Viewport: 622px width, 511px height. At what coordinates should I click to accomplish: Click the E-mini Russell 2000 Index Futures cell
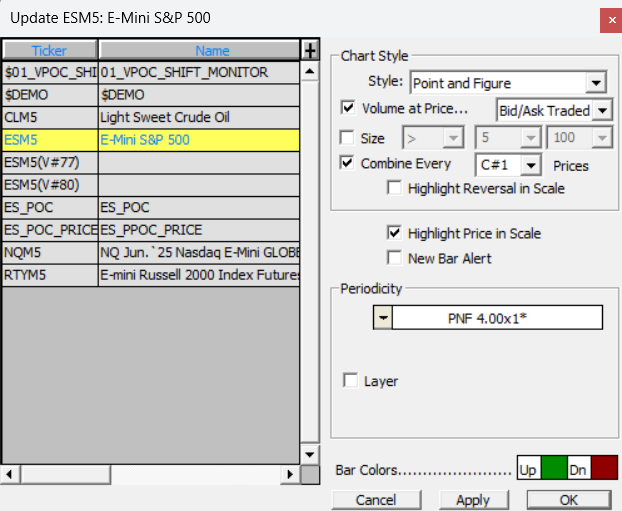point(199,275)
